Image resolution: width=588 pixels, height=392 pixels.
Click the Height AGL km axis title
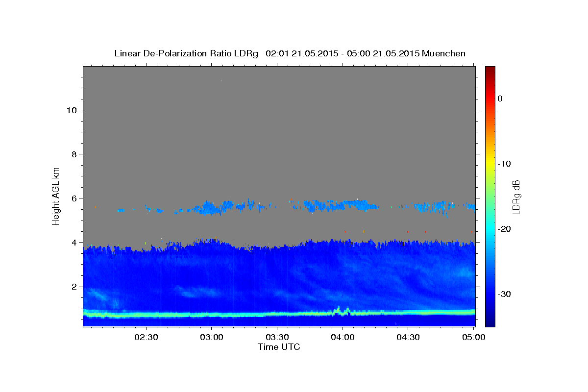(56, 196)
